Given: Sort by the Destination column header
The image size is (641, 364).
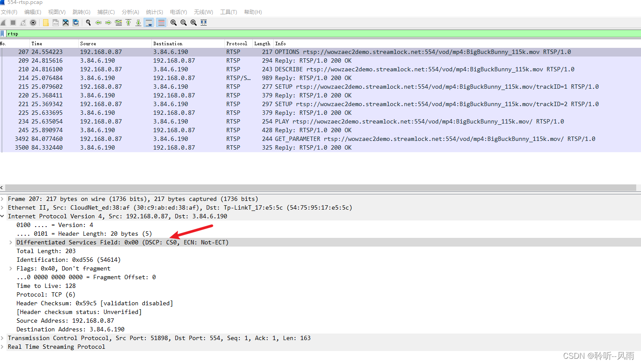Looking at the screenshot, I should click(x=188, y=43).
